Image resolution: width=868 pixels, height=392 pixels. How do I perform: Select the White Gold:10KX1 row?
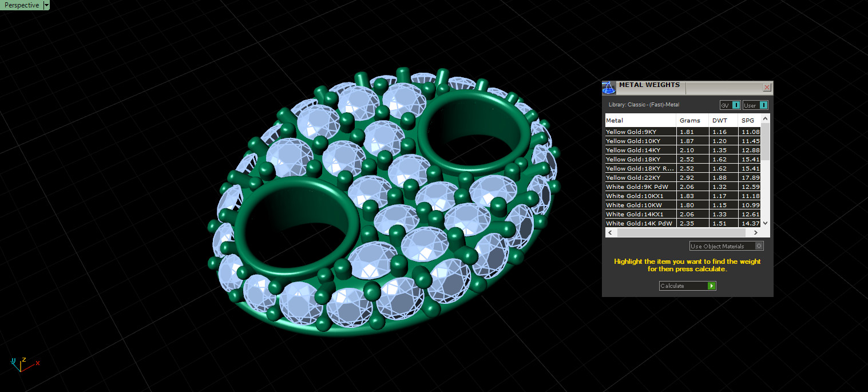[684, 196]
